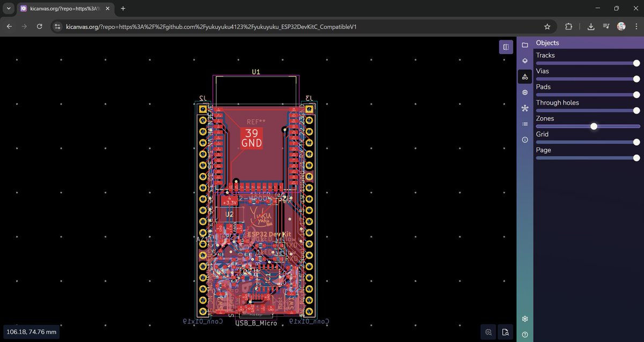This screenshot has width=644, height=342.
Task: Expand the tab search dropdown arrow
Action: [9, 9]
